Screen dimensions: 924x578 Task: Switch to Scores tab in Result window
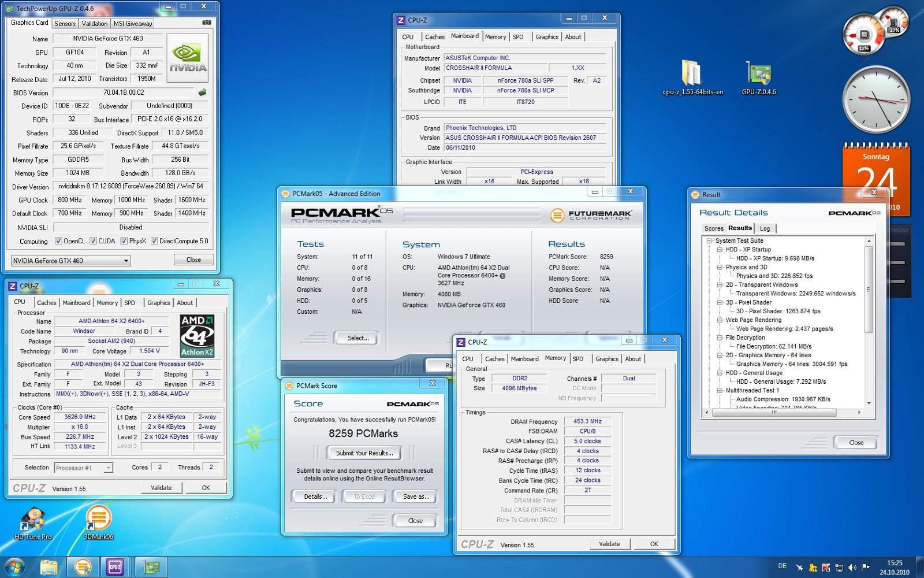[714, 228]
